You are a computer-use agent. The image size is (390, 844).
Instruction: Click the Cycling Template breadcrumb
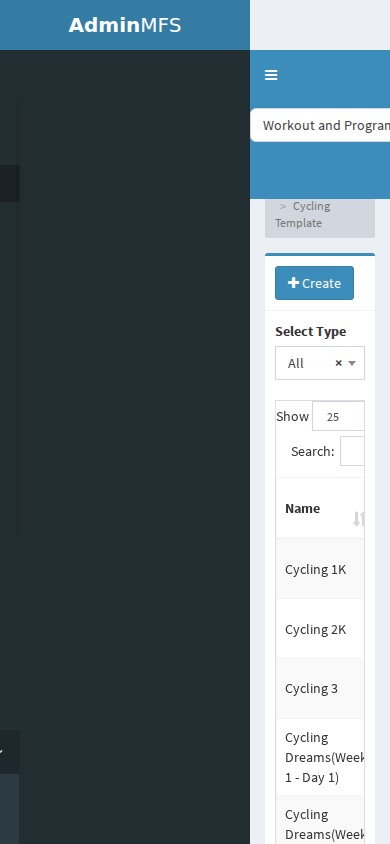(303, 214)
